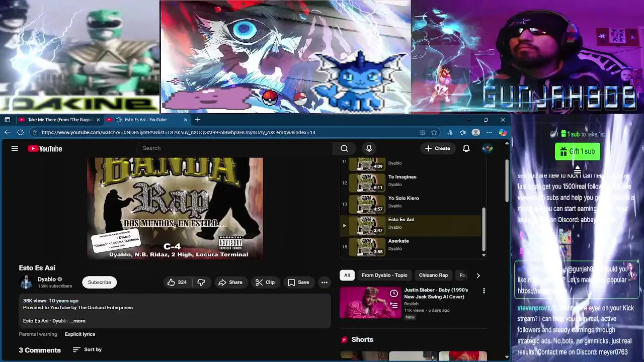Open the YouTube notifications bell
This screenshot has height=362, width=644.
pos(466,148)
